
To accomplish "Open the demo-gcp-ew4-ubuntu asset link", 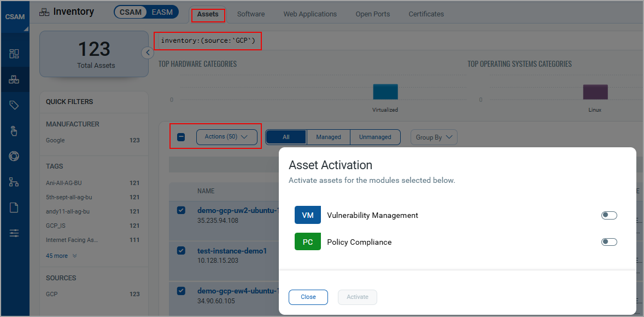I will 238,291.
